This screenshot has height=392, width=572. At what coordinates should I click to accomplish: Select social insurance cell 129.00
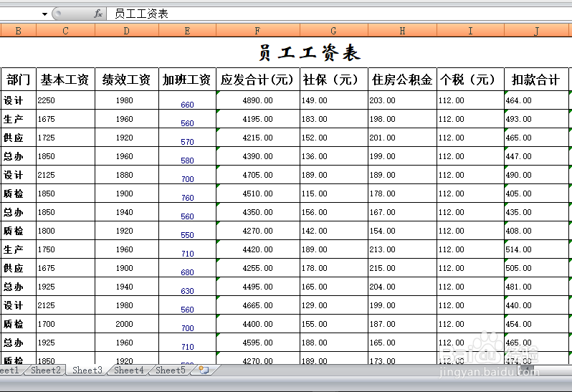pyautogui.click(x=334, y=305)
